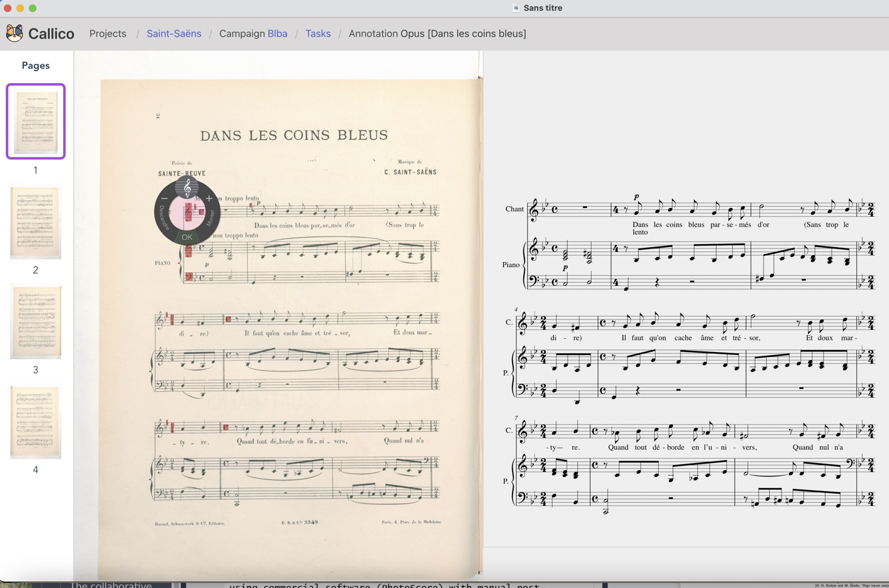Select the page 3 thumbnail
The height and width of the screenshot is (588, 889).
(36, 322)
